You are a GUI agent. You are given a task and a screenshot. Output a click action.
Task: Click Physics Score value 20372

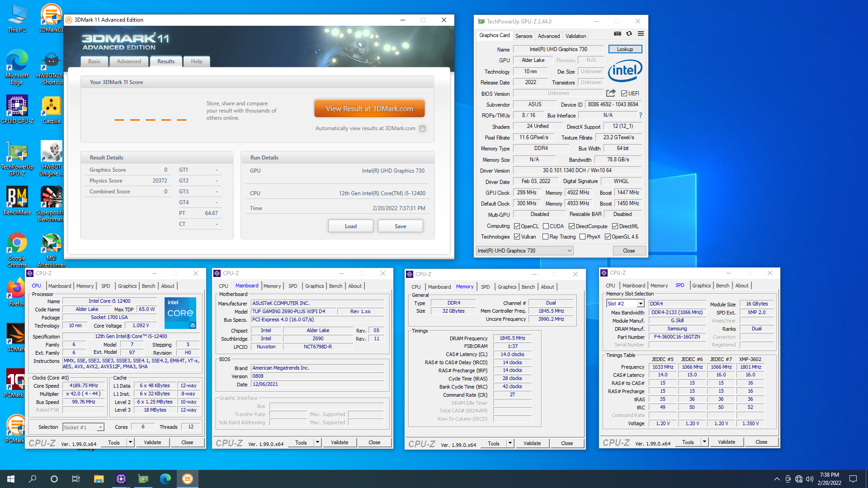pyautogui.click(x=160, y=181)
